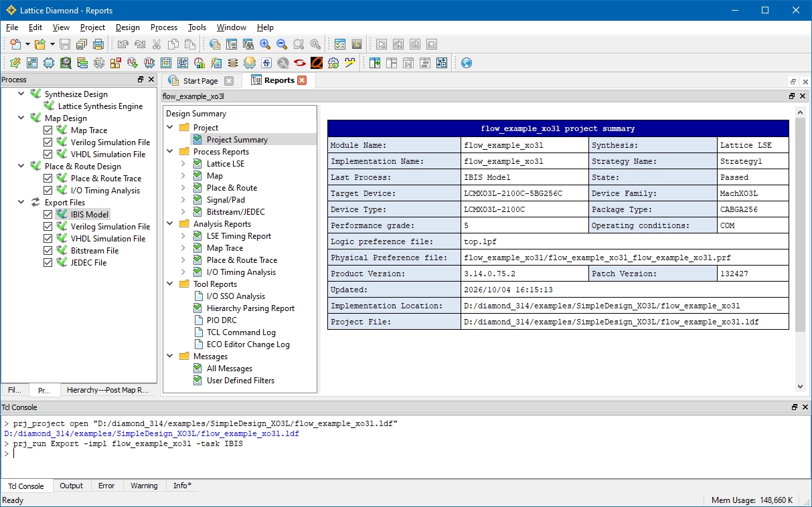Open the All Messages report
The width and height of the screenshot is (812, 507).
[230, 369]
